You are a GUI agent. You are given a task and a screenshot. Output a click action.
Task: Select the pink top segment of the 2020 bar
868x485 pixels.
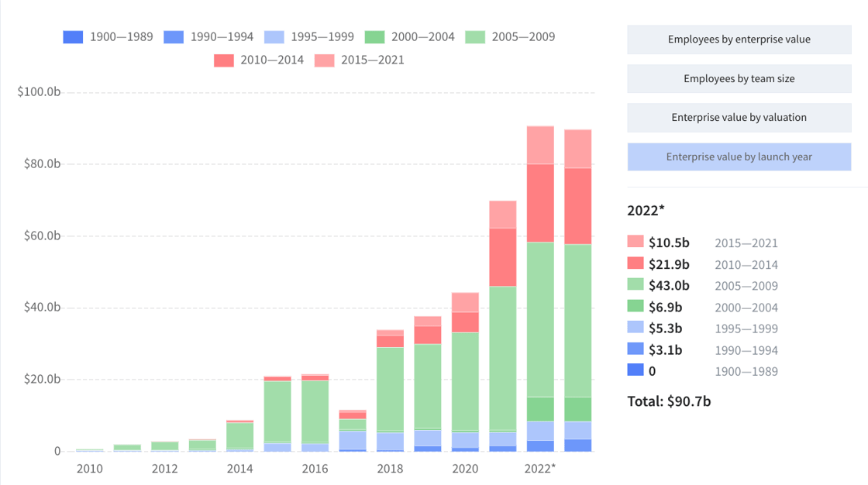point(465,302)
